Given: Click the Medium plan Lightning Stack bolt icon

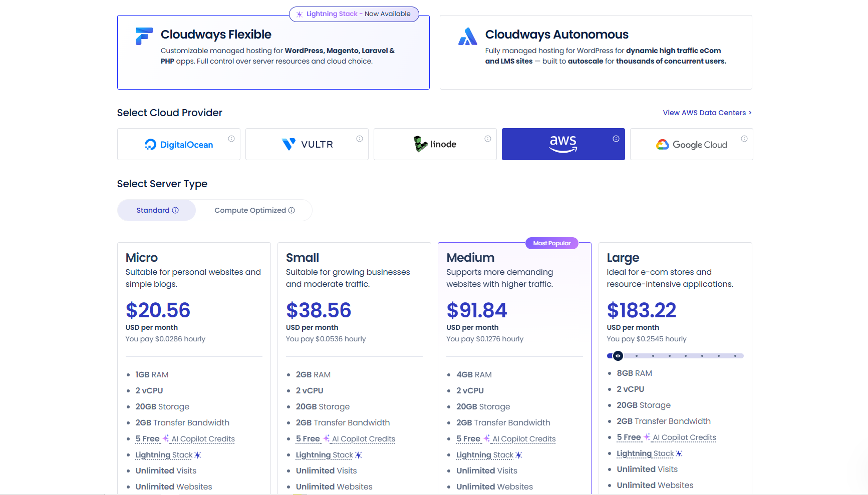Looking at the screenshot, I should pyautogui.click(x=518, y=455).
